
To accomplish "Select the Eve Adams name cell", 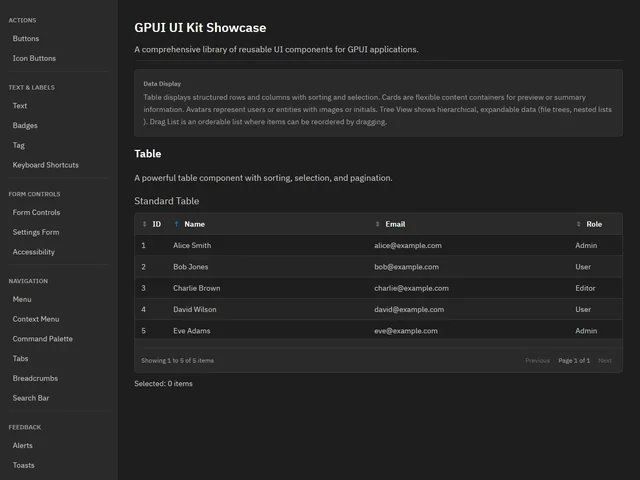I will 192,331.
